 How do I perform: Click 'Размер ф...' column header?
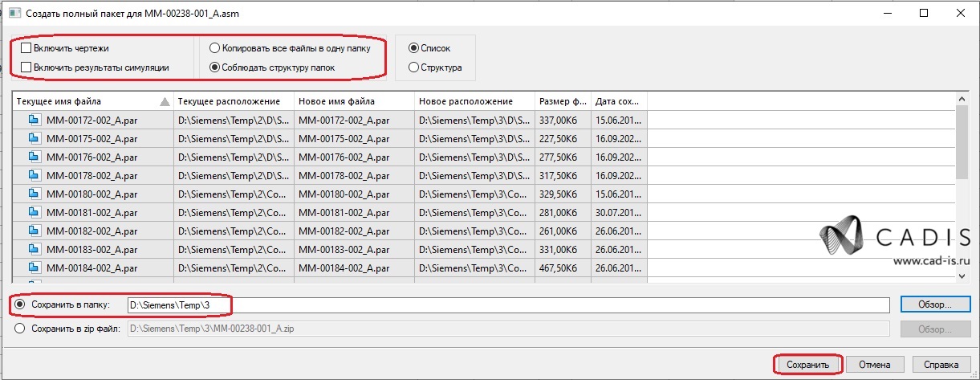(563, 101)
